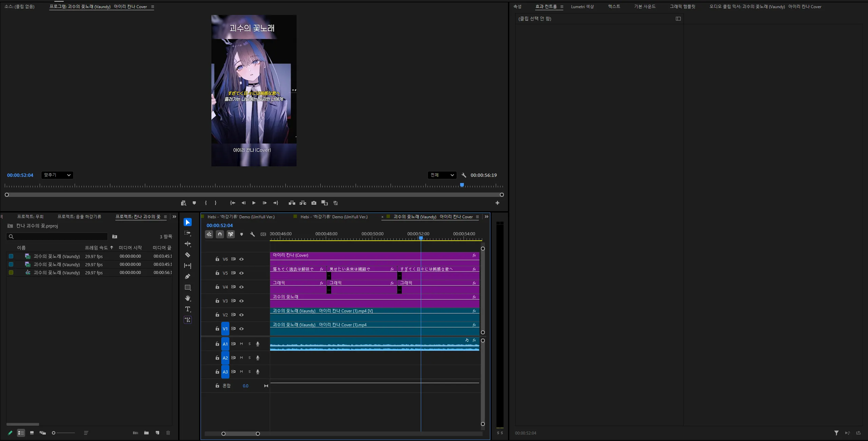Hide the V6 track output
The height and width of the screenshot is (441, 868).
click(242, 259)
